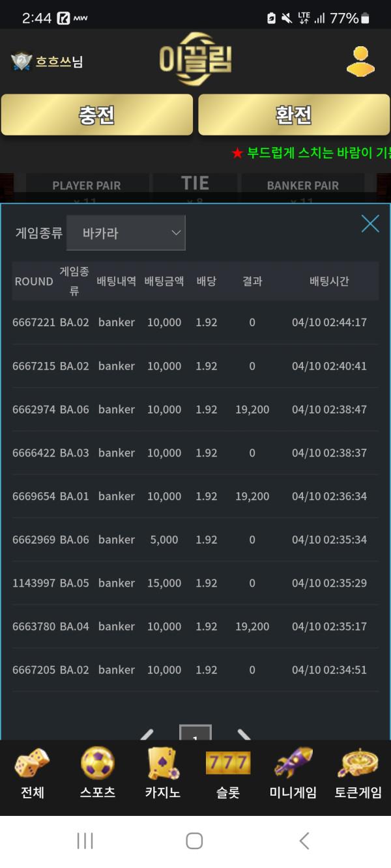Viewport: 391px width, 868px height.
Task: Tap the 충전 deposit button
Action: coord(97,115)
